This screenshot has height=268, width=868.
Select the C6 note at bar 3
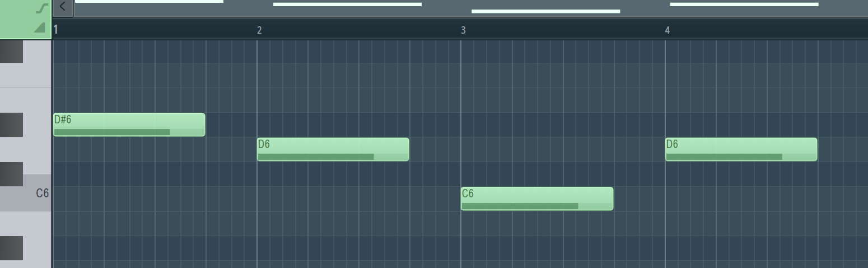tap(537, 198)
